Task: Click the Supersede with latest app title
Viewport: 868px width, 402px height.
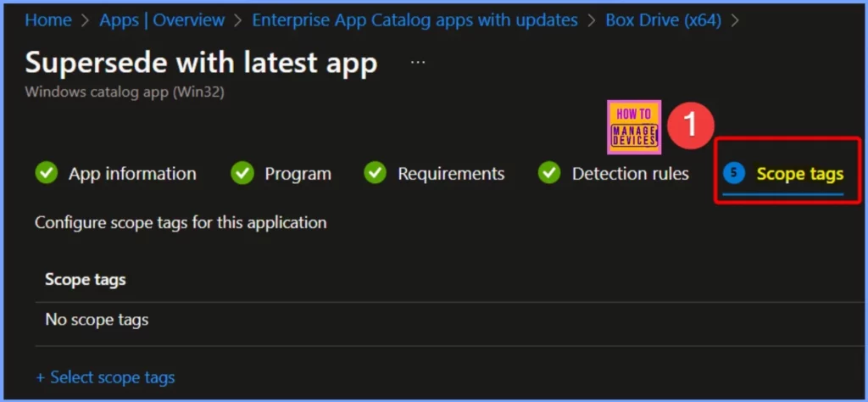Action: point(202,63)
